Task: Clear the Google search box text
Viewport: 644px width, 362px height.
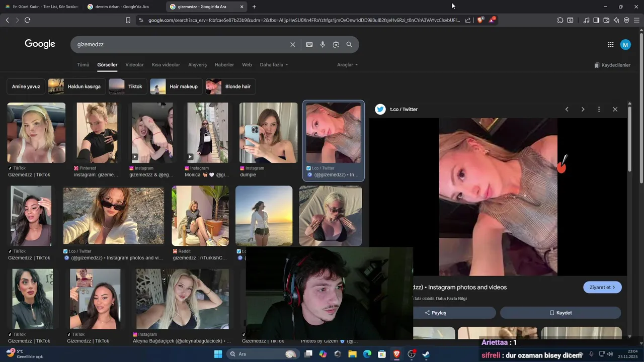Action: pyautogui.click(x=293, y=44)
